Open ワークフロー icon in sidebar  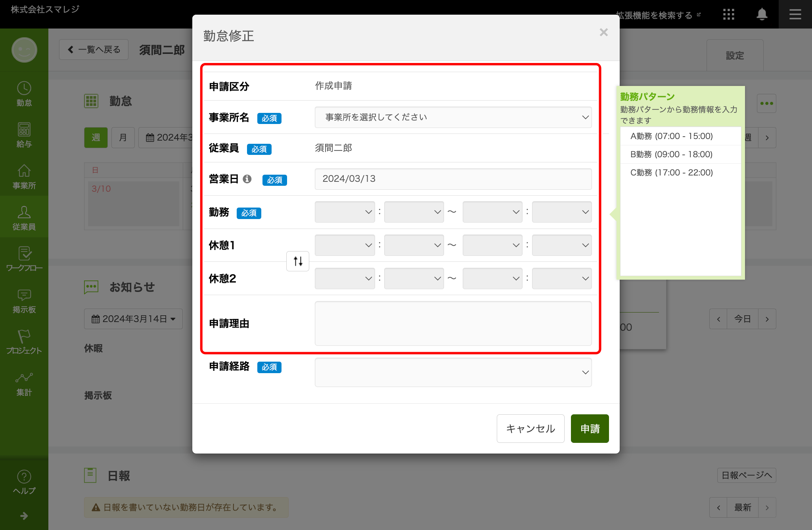point(24,259)
